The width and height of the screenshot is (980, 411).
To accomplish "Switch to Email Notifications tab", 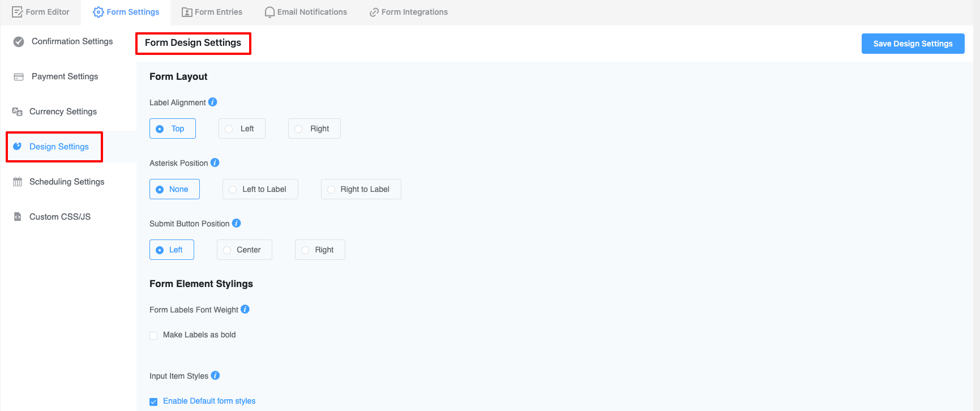I will tap(306, 12).
